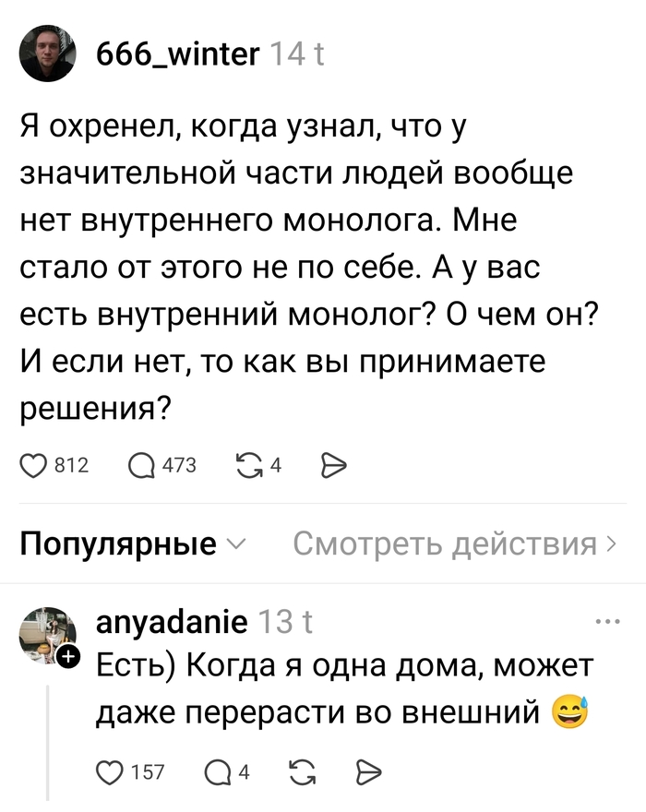
Task: Click the anyadanie comment text
Action: click(x=346, y=687)
